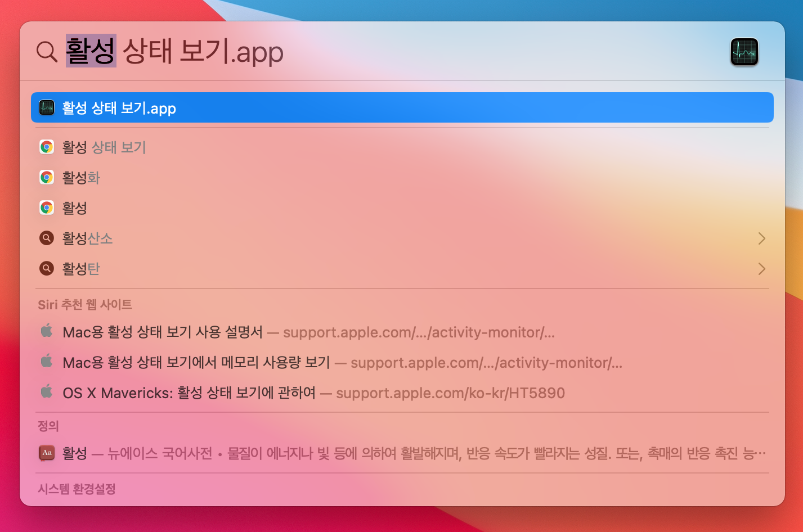Viewport: 803px width, 532px height.
Task: Select the 활성화 suggestion
Action: (402, 178)
